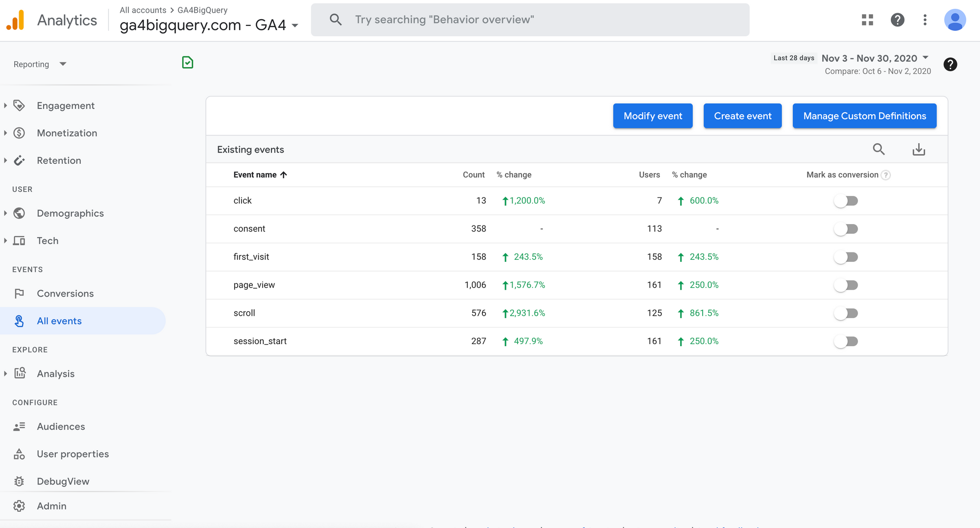Click the Analytics search input field
Image resolution: width=980 pixels, height=528 pixels.
(x=530, y=20)
